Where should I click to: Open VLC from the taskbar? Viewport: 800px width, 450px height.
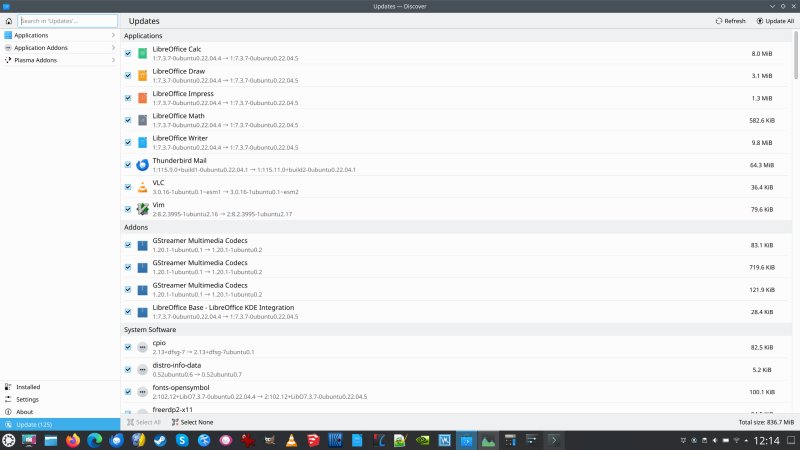pos(291,440)
